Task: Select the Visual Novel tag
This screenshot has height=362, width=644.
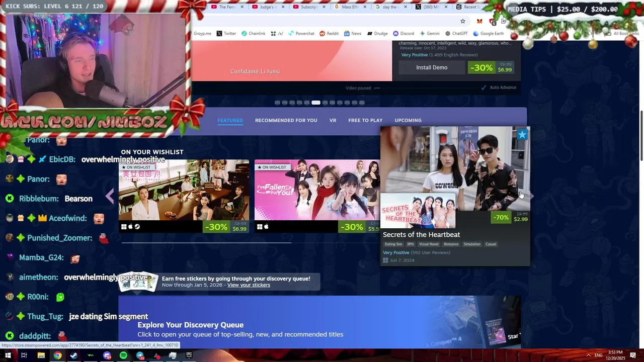Action: tap(429, 244)
